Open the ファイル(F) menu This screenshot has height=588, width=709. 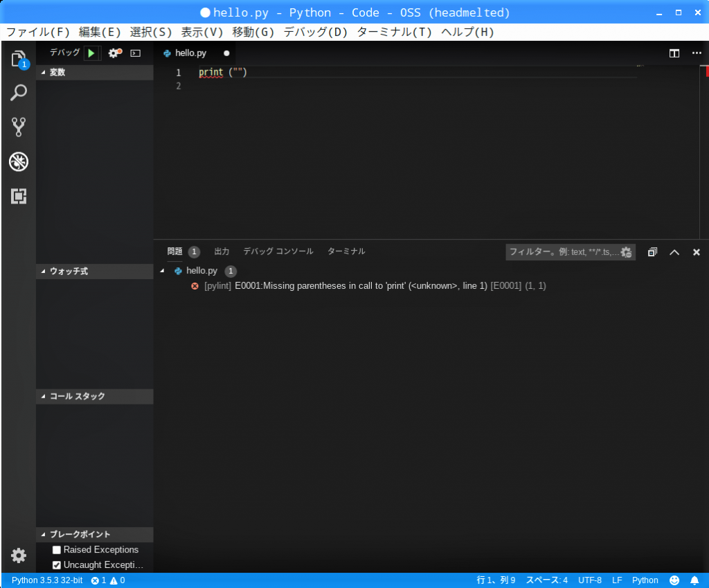(x=38, y=32)
